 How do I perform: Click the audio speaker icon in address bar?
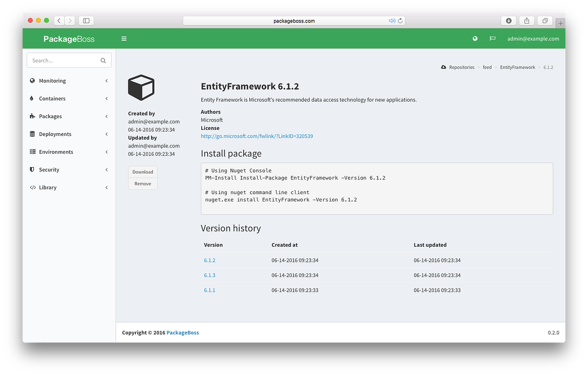pos(392,21)
